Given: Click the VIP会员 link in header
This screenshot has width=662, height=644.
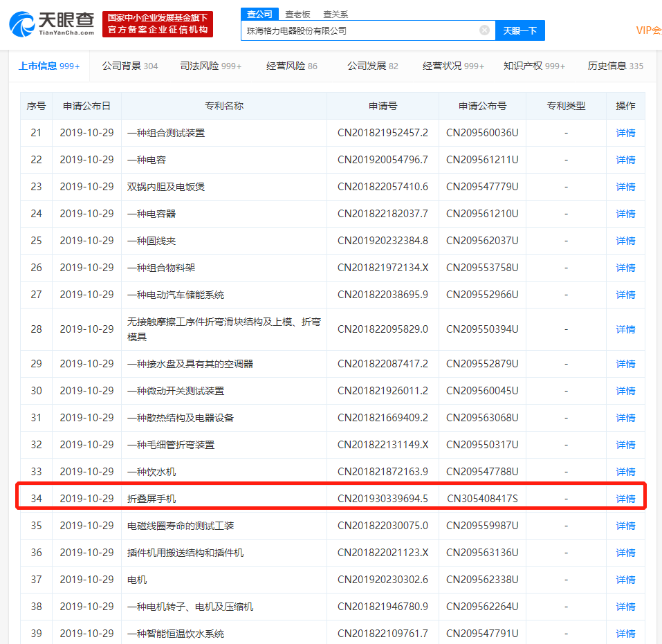Looking at the screenshot, I should [648, 30].
